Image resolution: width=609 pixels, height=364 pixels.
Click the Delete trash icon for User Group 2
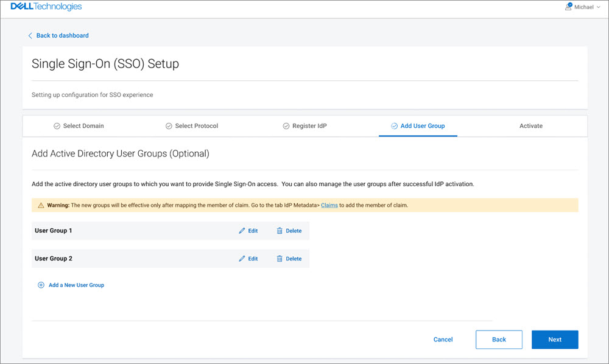tap(280, 258)
